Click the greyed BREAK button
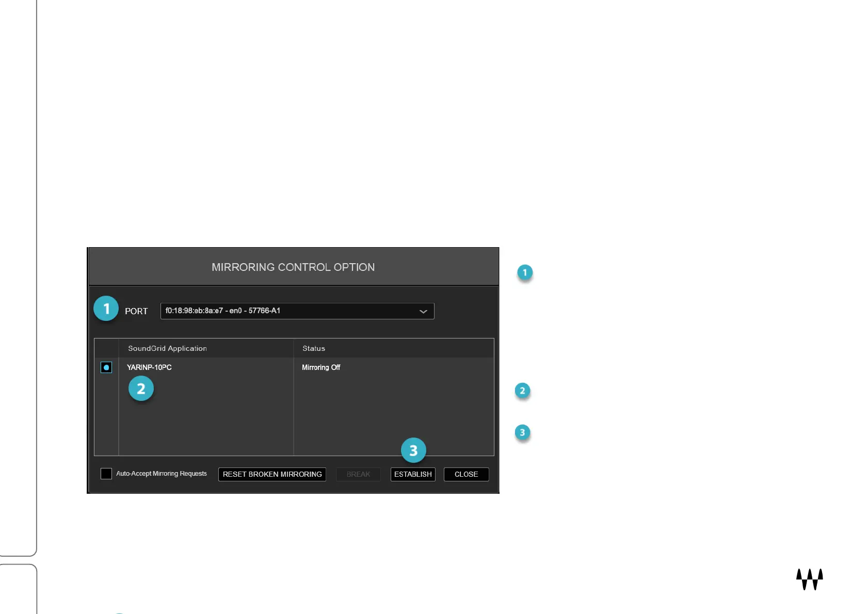868x614 pixels. 358,474
